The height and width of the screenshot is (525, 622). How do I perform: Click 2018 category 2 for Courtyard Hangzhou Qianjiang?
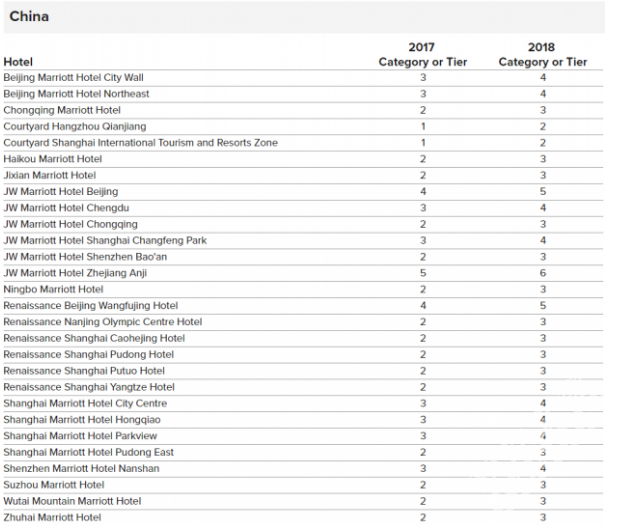(543, 126)
